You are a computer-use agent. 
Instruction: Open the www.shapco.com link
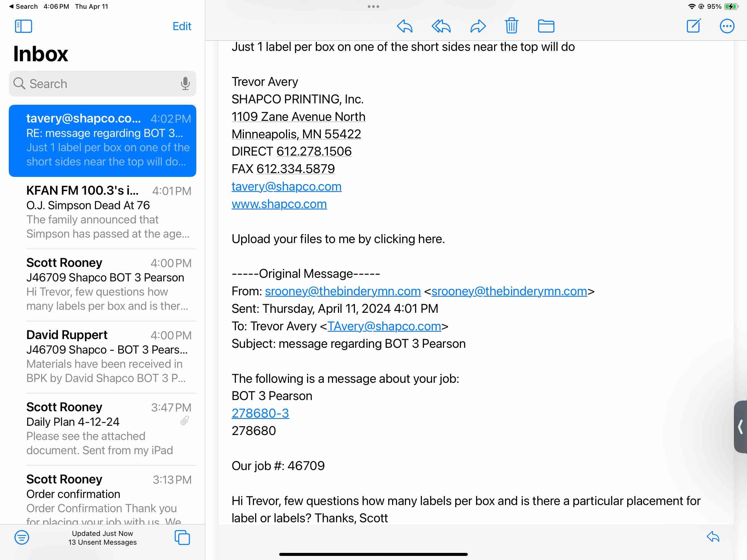pyautogui.click(x=279, y=204)
